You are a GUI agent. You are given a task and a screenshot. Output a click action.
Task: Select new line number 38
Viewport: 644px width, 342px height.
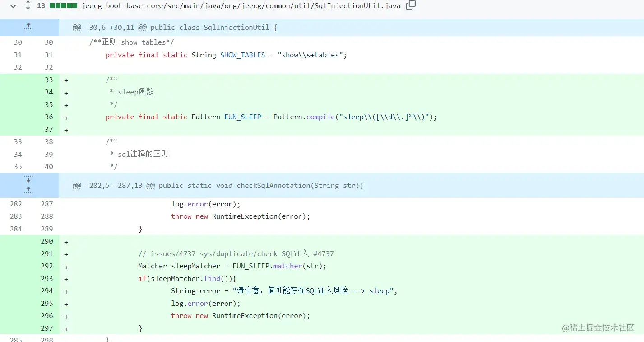point(49,142)
